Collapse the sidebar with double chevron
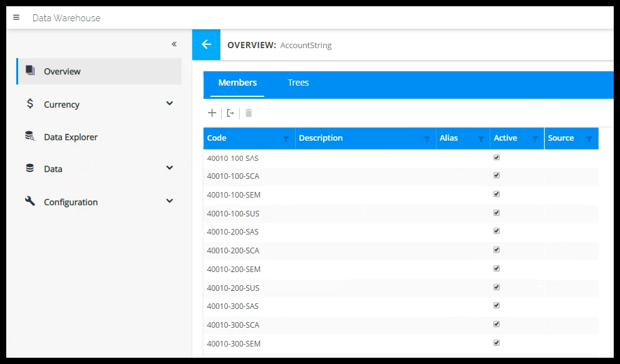The image size is (620, 364). click(x=174, y=44)
